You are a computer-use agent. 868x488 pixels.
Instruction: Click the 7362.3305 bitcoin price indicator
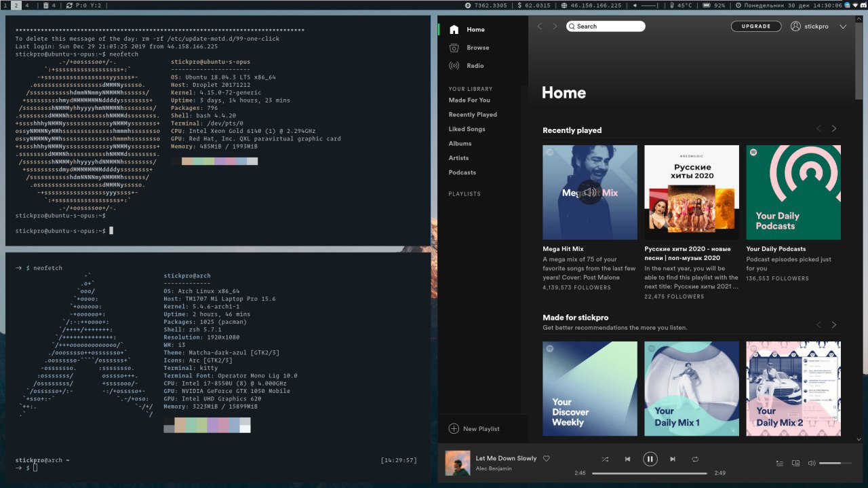click(x=486, y=5)
